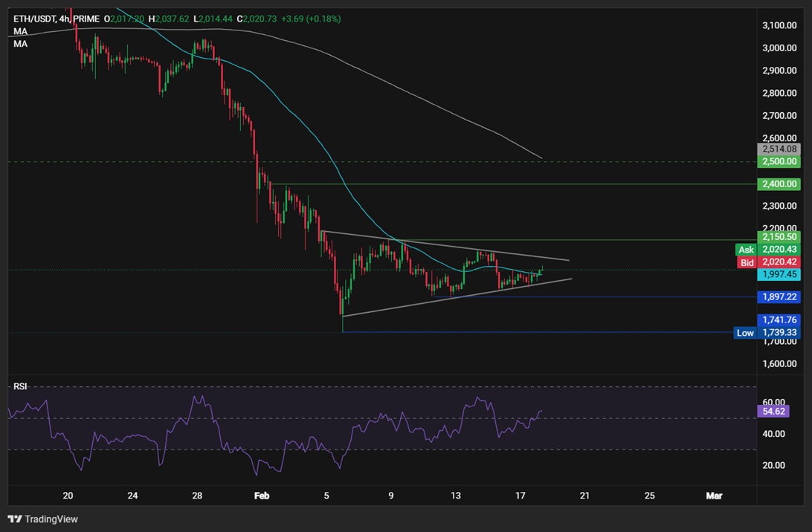Open the ETH/USDT symbol name
This screenshot has height=532, width=812.
(33, 19)
